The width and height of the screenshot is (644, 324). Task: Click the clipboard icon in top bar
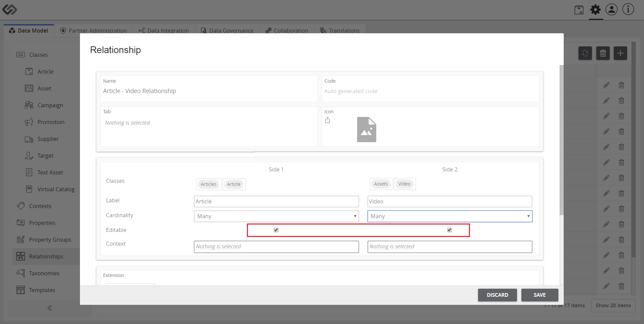(579, 10)
